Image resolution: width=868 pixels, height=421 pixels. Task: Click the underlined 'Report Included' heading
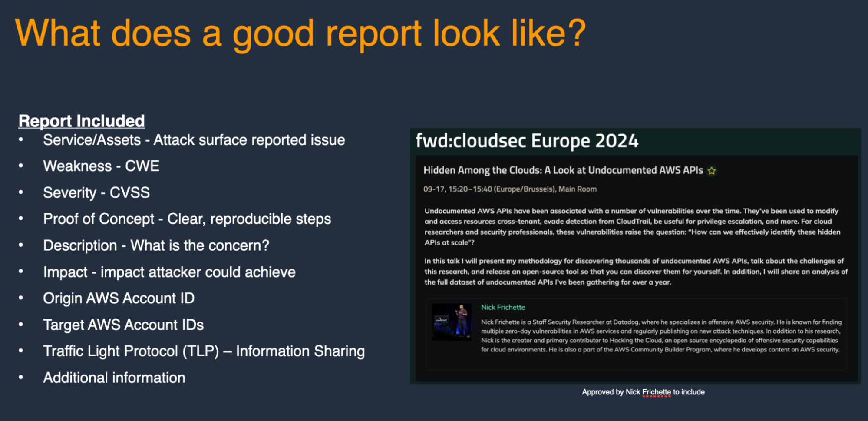[x=81, y=121]
